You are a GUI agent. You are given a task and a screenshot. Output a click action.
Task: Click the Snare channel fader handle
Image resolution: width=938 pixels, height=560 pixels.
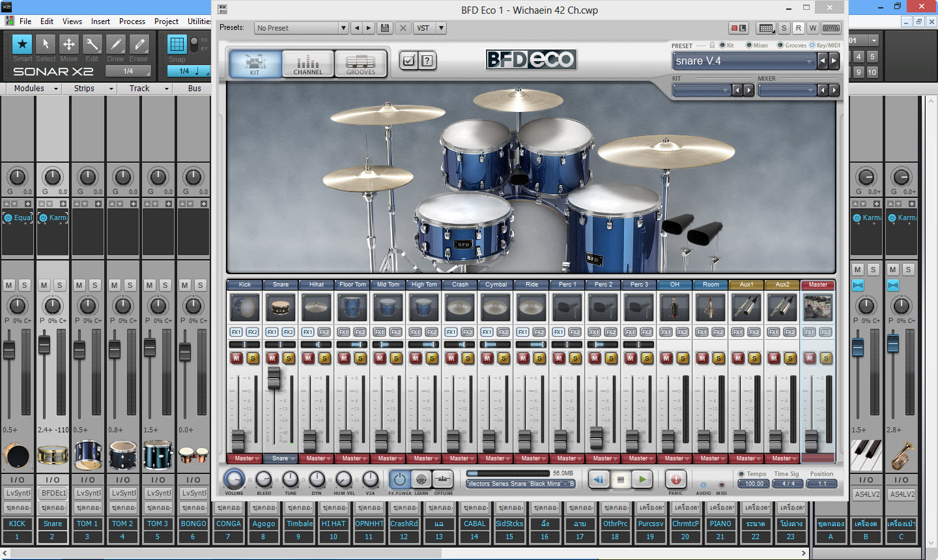click(274, 378)
